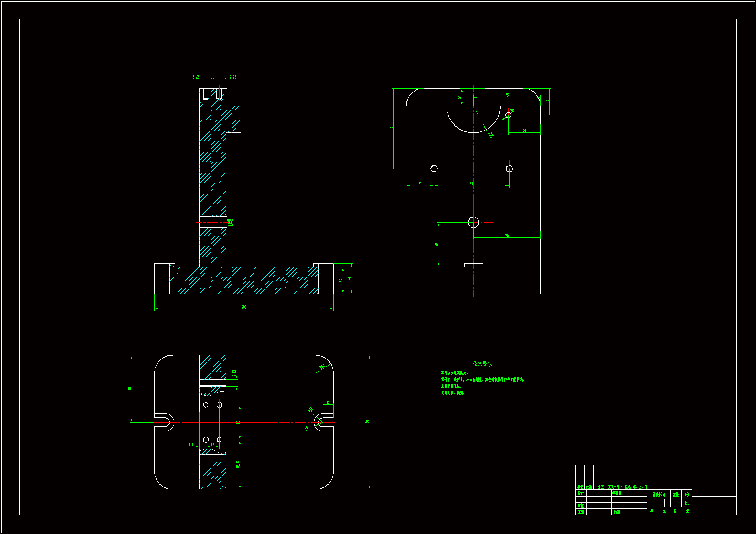Screen dimensions: 756x534
Task: Select the 批准 title block cell
Action: pyautogui.click(x=617, y=512)
